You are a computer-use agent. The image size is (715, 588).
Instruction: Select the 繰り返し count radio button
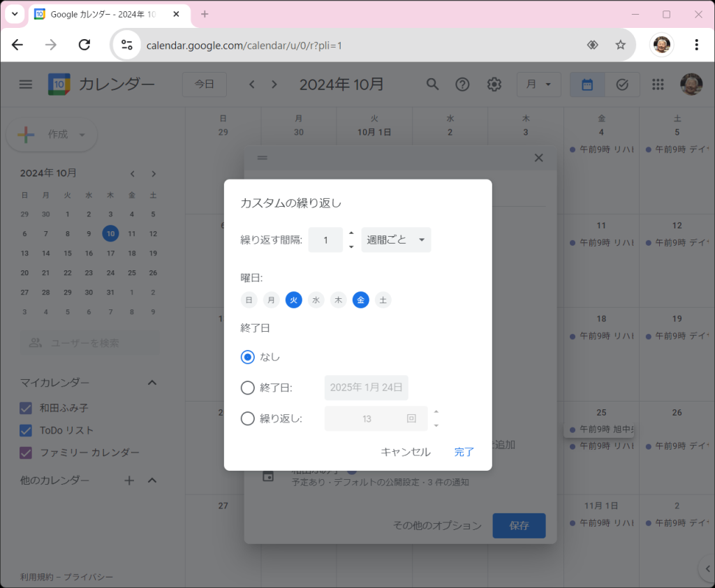[x=247, y=418]
